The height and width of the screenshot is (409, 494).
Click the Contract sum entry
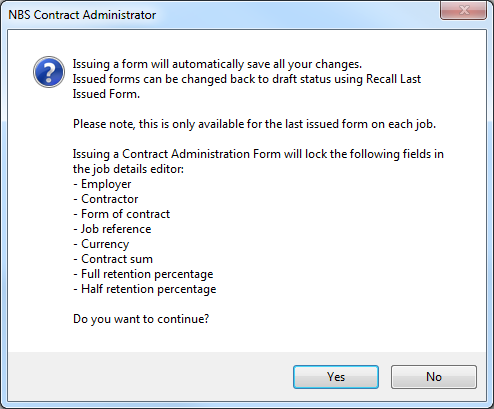point(113,259)
